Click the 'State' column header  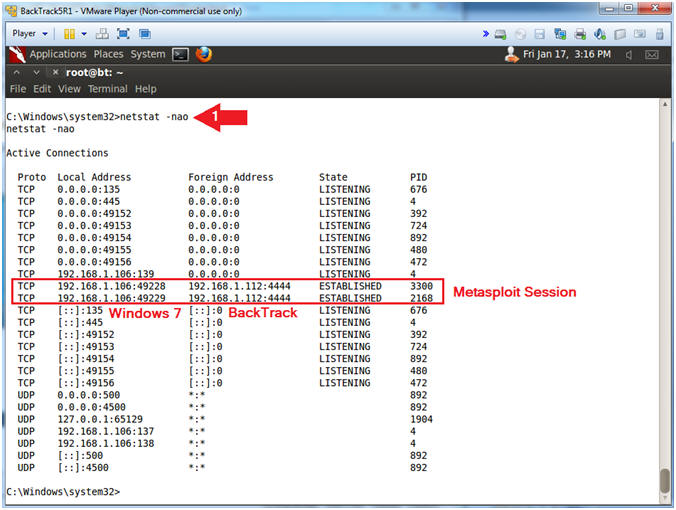pyautogui.click(x=333, y=177)
